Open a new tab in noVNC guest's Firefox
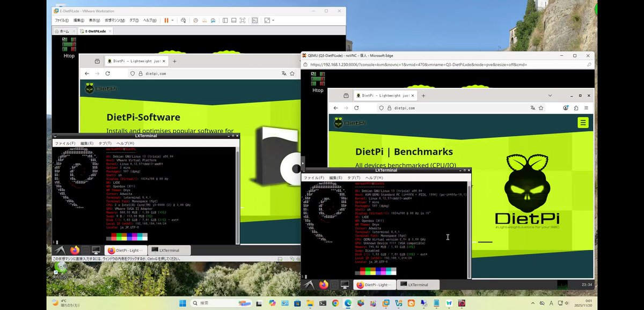The image size is (644, 310). point(423,95)
